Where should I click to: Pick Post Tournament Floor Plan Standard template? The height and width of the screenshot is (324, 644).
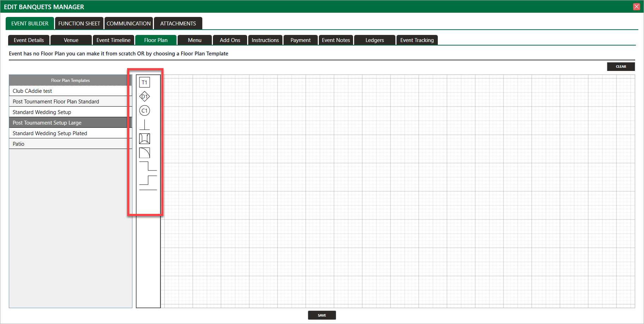point(56,102)
